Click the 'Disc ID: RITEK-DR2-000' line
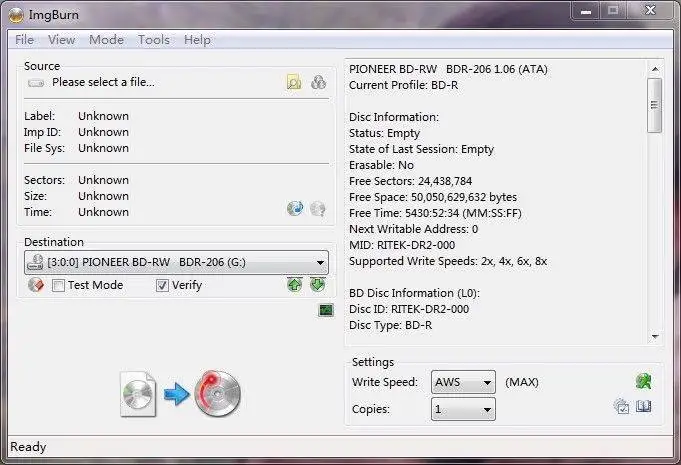This screenshot has height=465, width=681. pos(409,309)
